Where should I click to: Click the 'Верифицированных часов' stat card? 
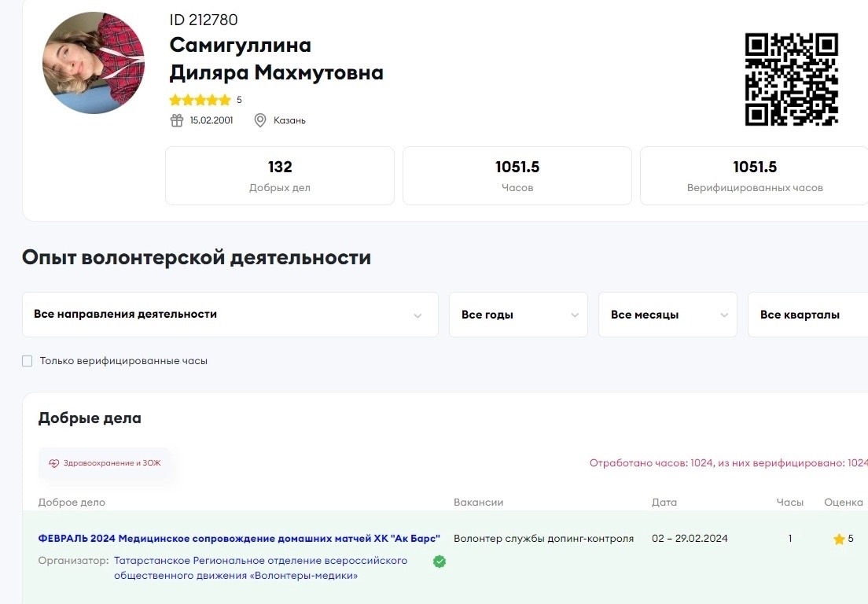tap(754, 175)
